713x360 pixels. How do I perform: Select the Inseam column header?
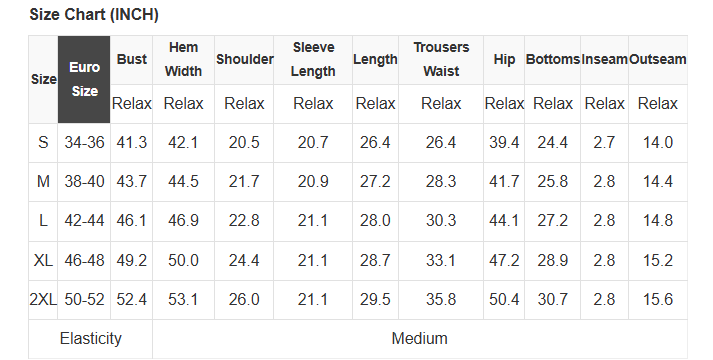tap(604, 60)
